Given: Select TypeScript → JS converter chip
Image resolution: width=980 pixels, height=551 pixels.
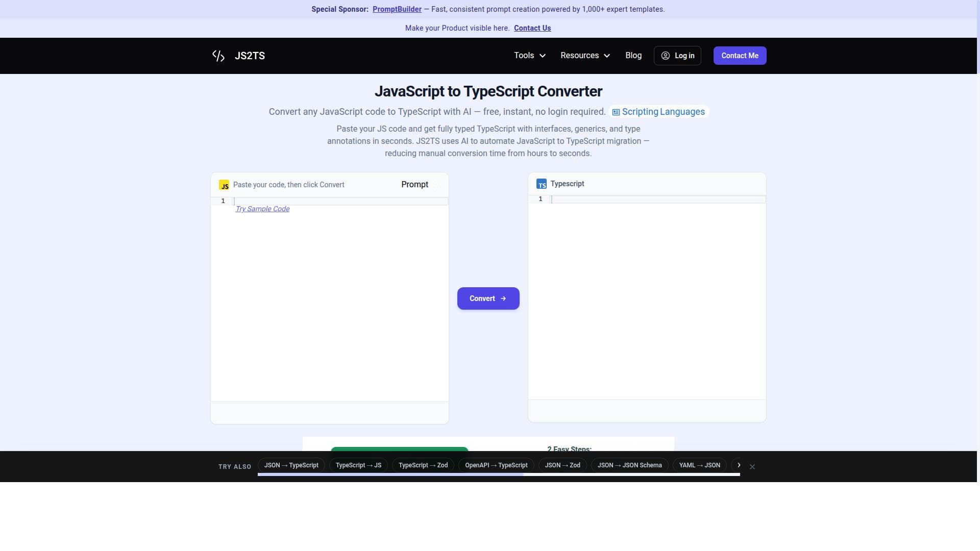Looking at the screenshot, I should click(x=358, y=465).
